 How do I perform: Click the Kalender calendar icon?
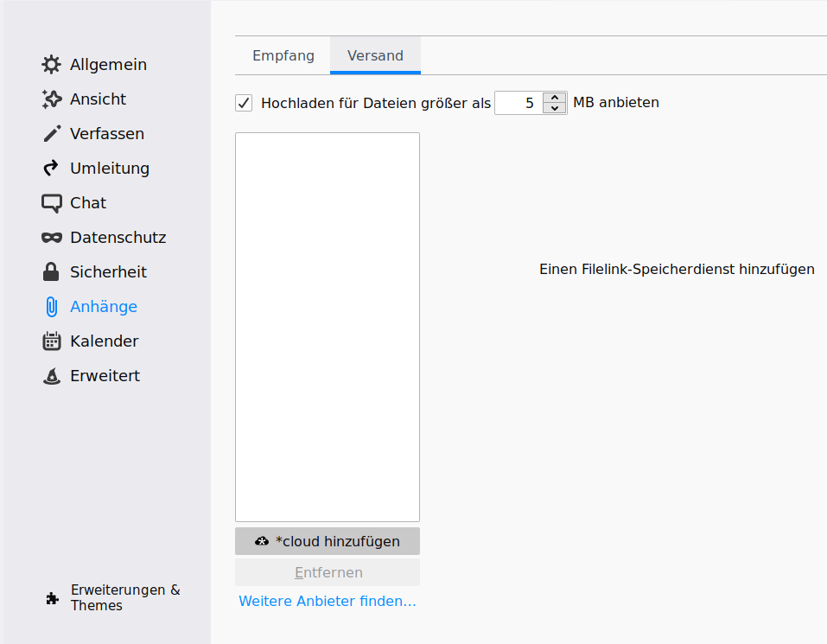pyautogui.click(x=51, y=341)
